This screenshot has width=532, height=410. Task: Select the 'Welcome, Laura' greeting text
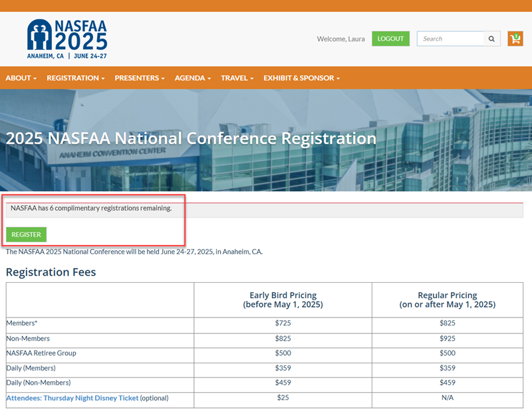340,39
